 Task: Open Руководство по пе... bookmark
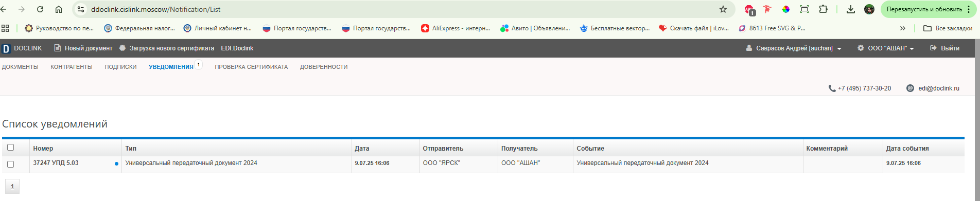[59, 28]
